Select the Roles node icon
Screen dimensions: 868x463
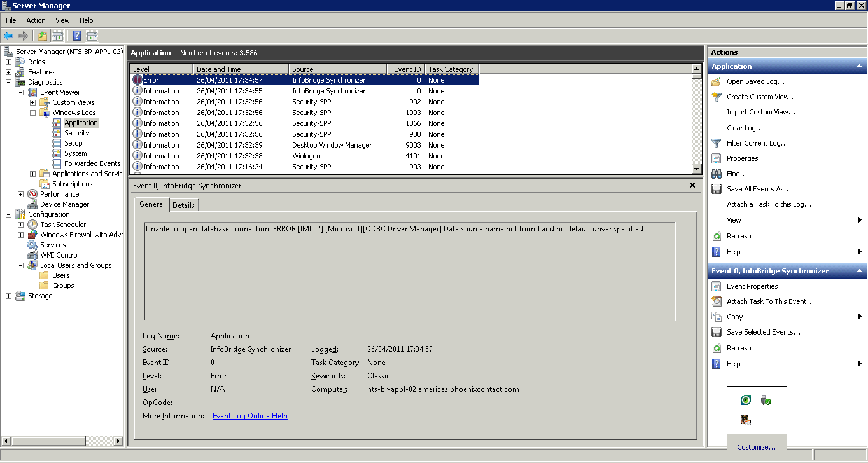click(x=20, y=62)
